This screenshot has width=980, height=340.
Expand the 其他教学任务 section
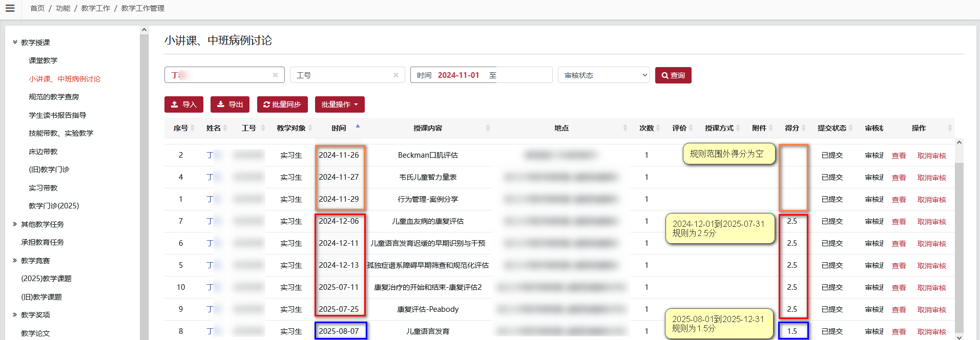(15, 224)
